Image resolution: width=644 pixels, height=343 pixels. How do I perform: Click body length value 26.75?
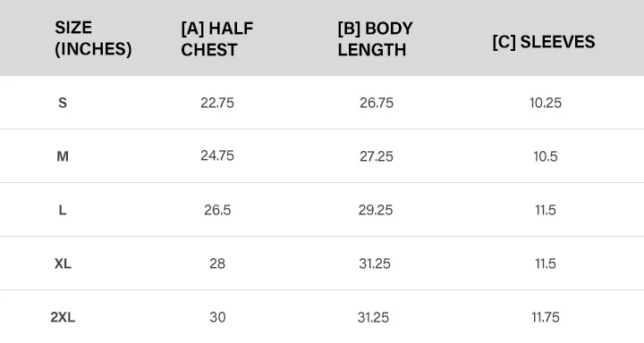pos(377,103)
